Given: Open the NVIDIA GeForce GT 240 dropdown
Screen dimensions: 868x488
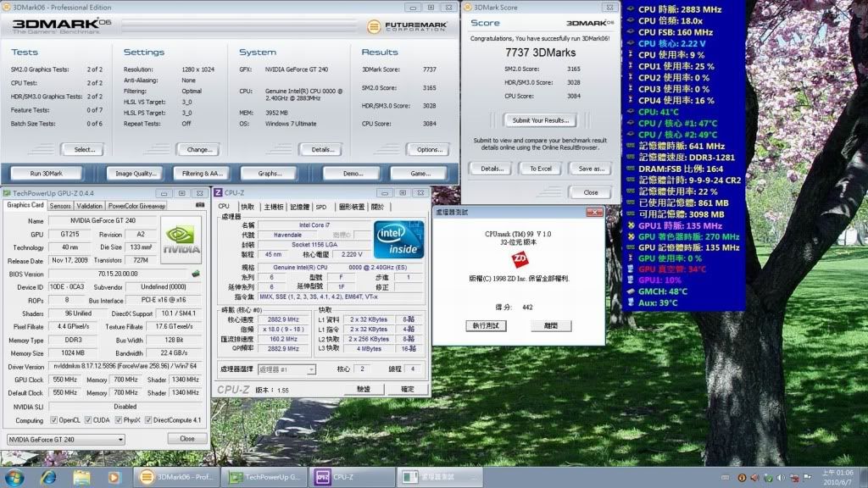Looking at the screenshot, I should click(x=65, y=439).
